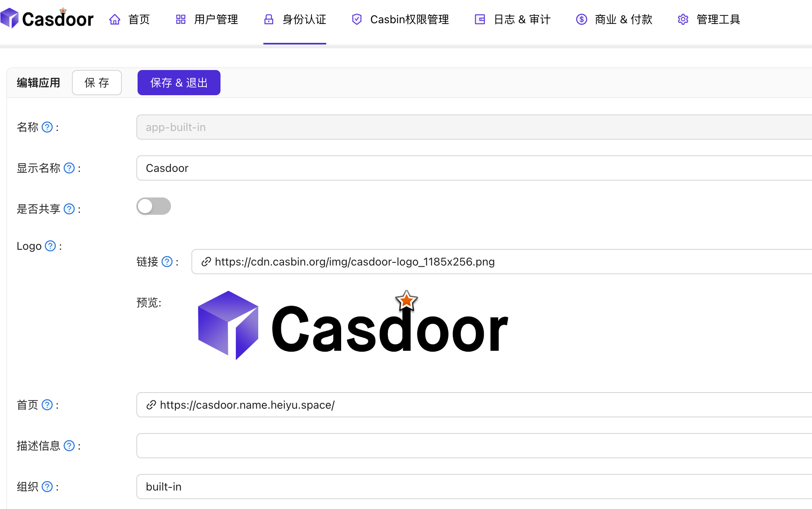Toggle the 是否共享 switch
Viewport: 812px width, 509px height.
[154, 206]
